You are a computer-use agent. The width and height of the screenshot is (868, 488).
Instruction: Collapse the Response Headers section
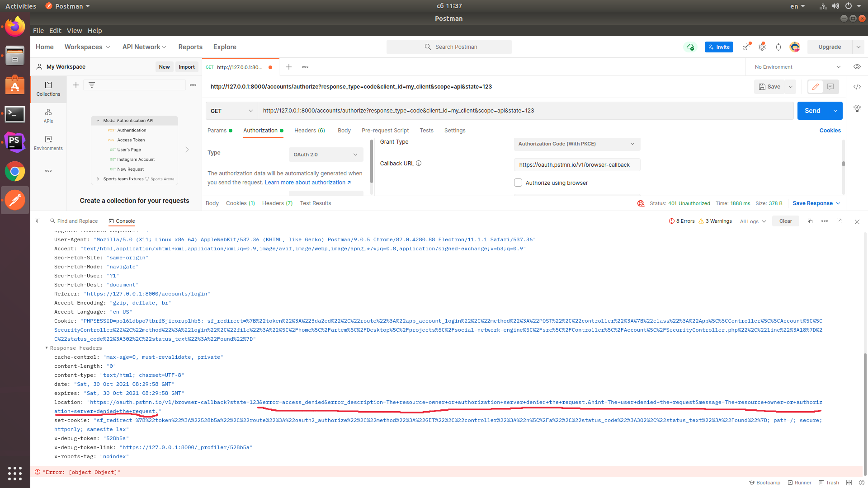(47, 348)
